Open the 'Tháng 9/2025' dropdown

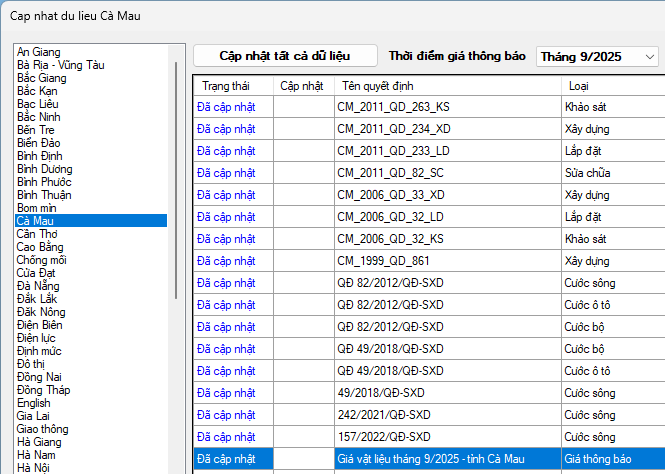pyautogui.click(x=597, y=57)
